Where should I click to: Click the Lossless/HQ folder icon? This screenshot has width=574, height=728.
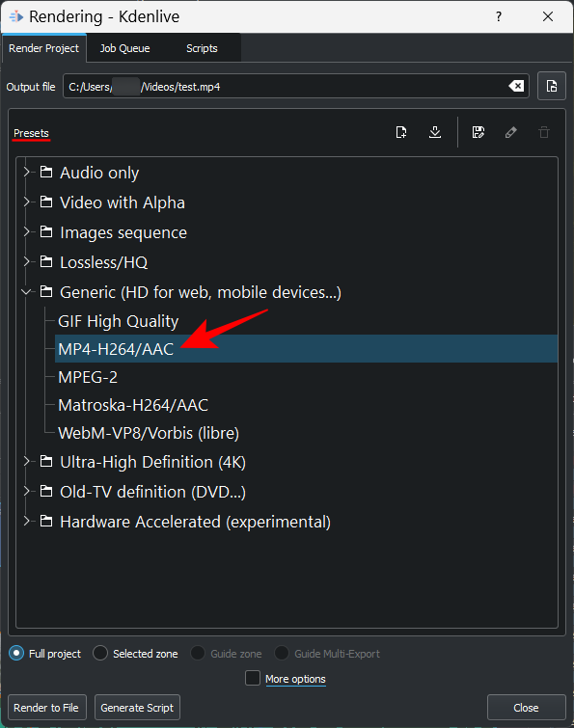pyautogui.click(x=46, y=262)
